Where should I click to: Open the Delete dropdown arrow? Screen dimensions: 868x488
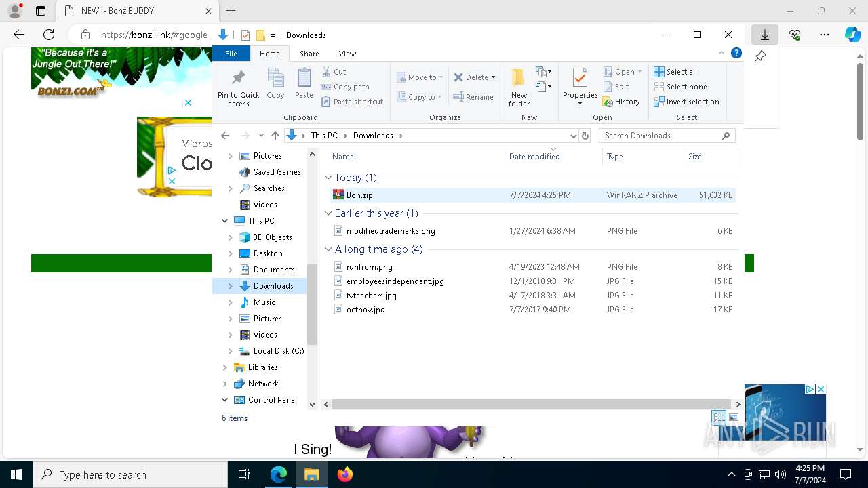coord(493,77)
